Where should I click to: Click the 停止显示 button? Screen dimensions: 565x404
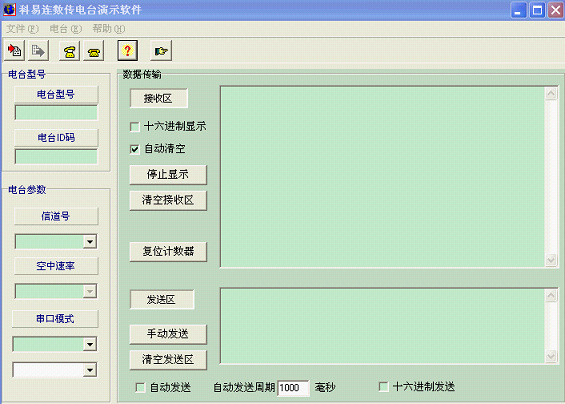pos(168,175)
